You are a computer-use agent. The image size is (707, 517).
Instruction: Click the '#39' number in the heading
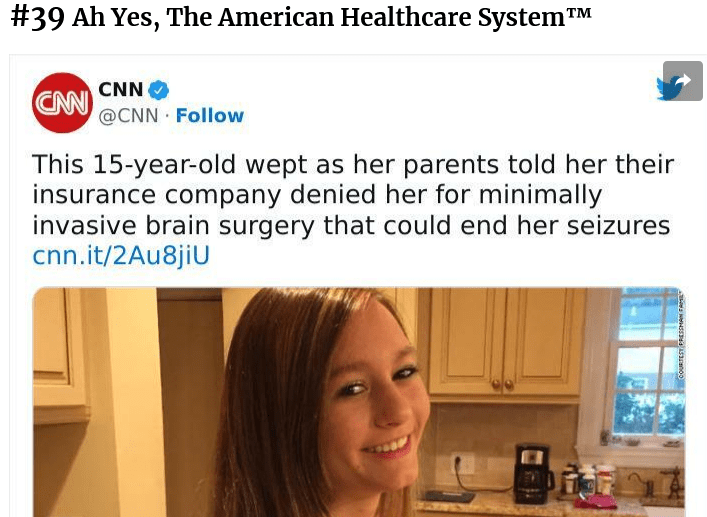point(37,18)
